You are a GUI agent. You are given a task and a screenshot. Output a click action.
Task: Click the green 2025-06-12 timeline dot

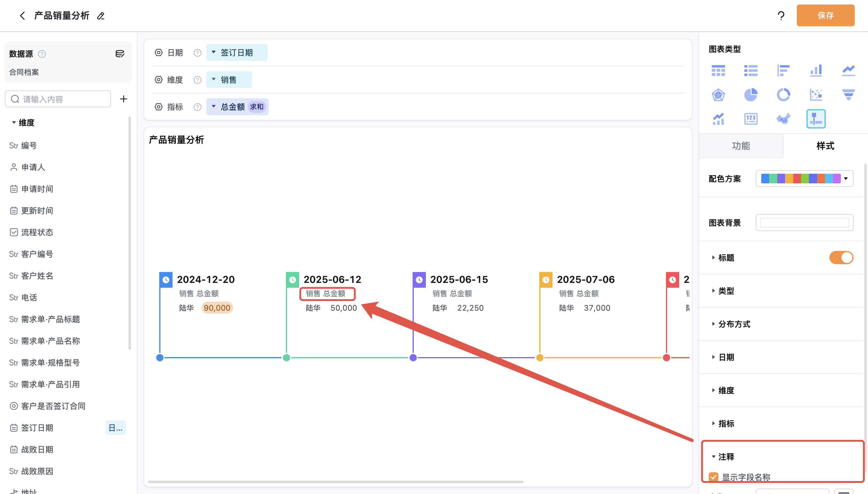[286, 358]
